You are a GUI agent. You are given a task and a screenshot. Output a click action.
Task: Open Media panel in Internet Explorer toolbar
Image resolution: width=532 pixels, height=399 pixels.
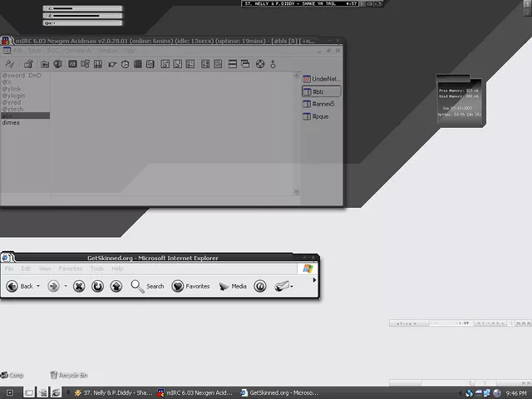(232, 286)
